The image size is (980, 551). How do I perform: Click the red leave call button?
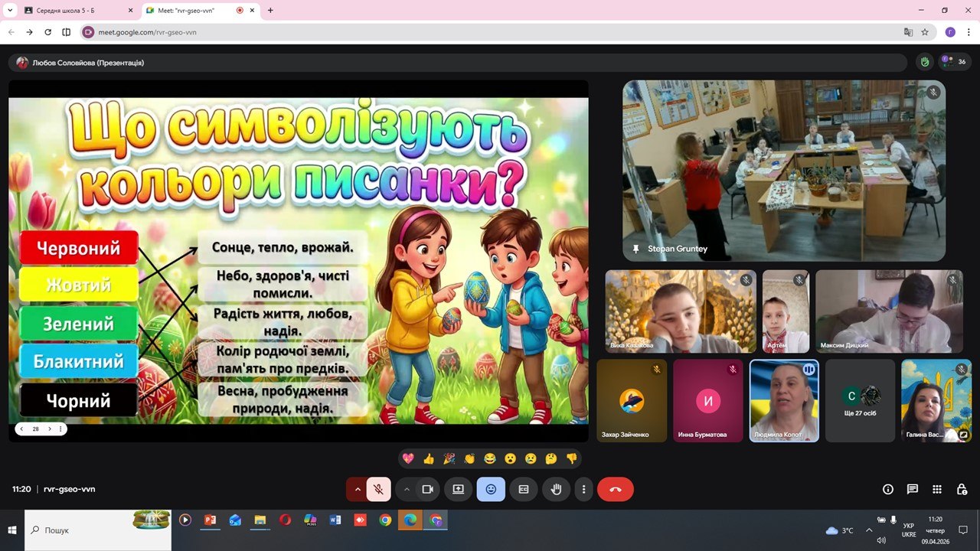(x=615, y=489)
